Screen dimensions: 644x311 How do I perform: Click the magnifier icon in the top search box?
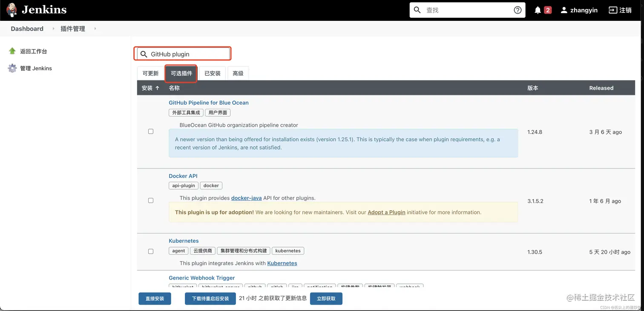point(417,10)
